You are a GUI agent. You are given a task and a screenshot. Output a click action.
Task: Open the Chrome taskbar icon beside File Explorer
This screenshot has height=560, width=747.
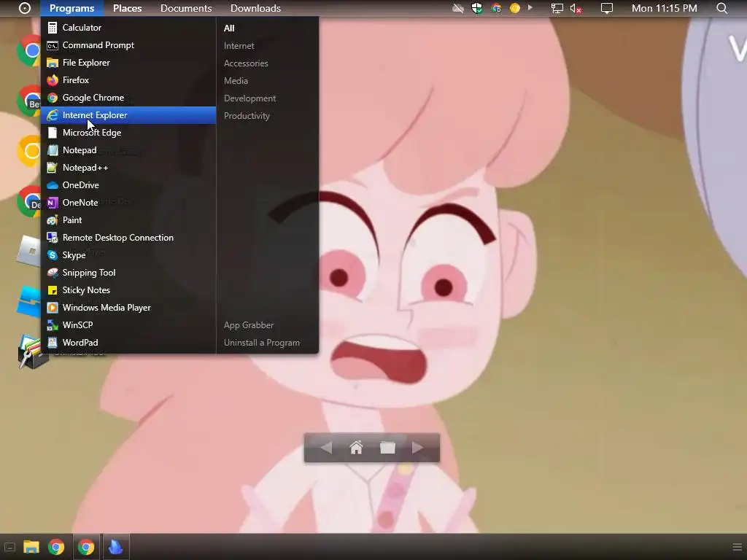coord(56,547)
